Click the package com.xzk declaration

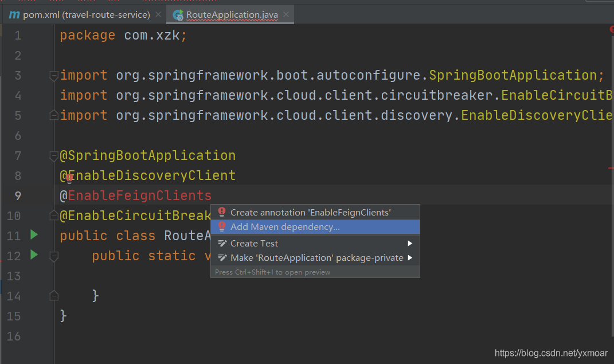[x=123, y=35]
